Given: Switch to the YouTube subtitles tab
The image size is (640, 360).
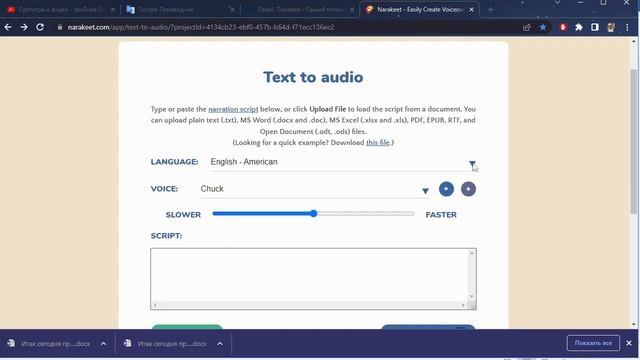Looking at the screenshot, I should [x=61, y=9].
